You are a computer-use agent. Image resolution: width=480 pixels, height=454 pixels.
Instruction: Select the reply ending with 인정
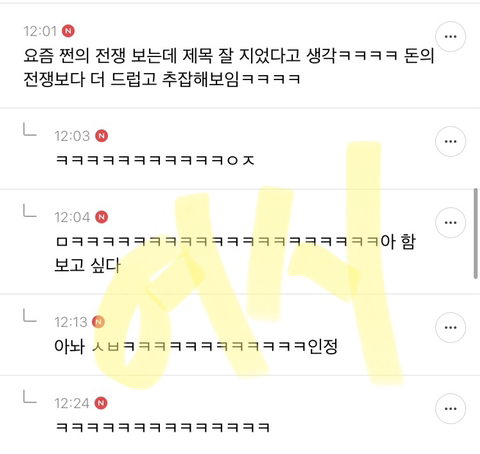click(x=196, y=346)
